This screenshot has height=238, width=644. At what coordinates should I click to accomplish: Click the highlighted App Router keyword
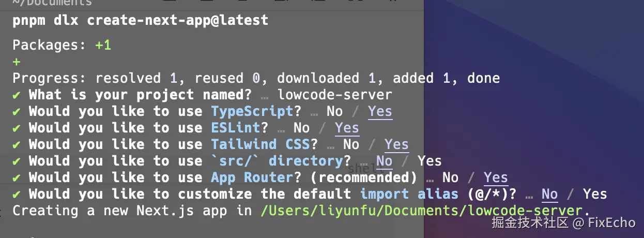(252, 177)
